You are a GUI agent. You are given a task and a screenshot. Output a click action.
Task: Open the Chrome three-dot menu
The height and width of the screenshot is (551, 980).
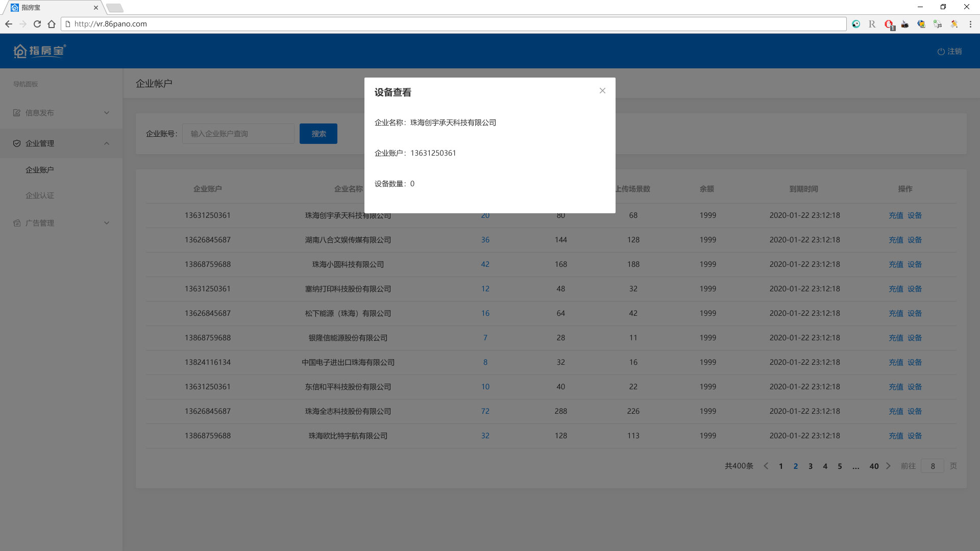click(970, 24)
